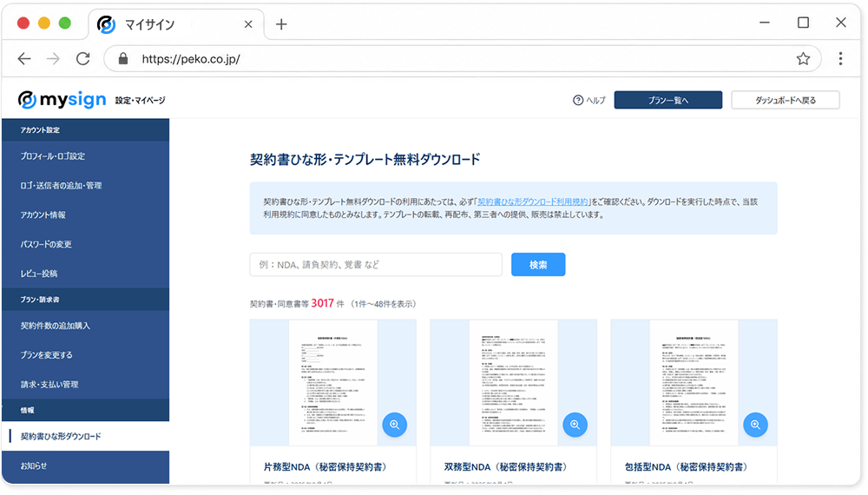Click the browser back arrow
Image resolution: width=868 pixels, height=495 pixels.
24,59
